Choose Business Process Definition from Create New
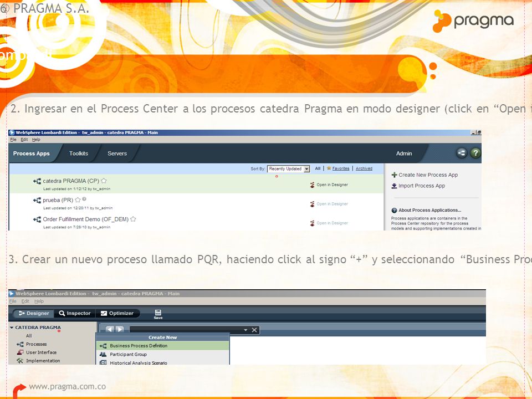 163,346
